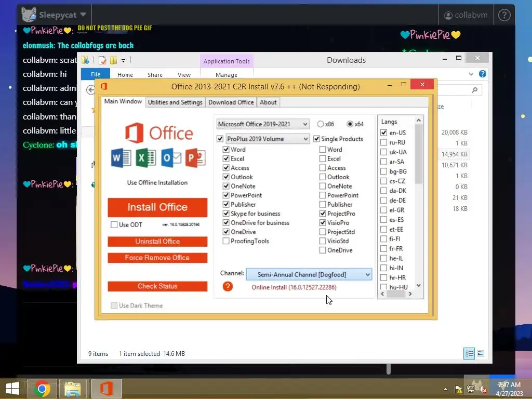The width and height of the screenshot is (532, 399).
Task: Open the Channel Semi-Annual dropdown
Action: pos(309,274)
